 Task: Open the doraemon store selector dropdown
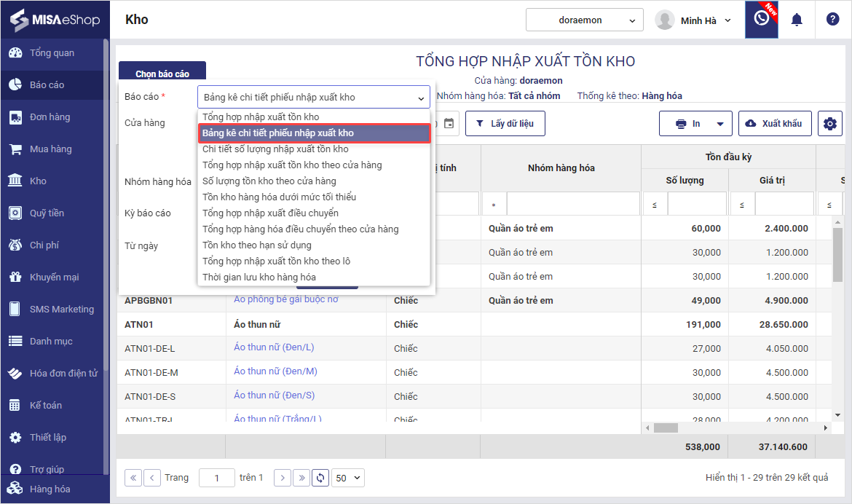pos(585,20)
